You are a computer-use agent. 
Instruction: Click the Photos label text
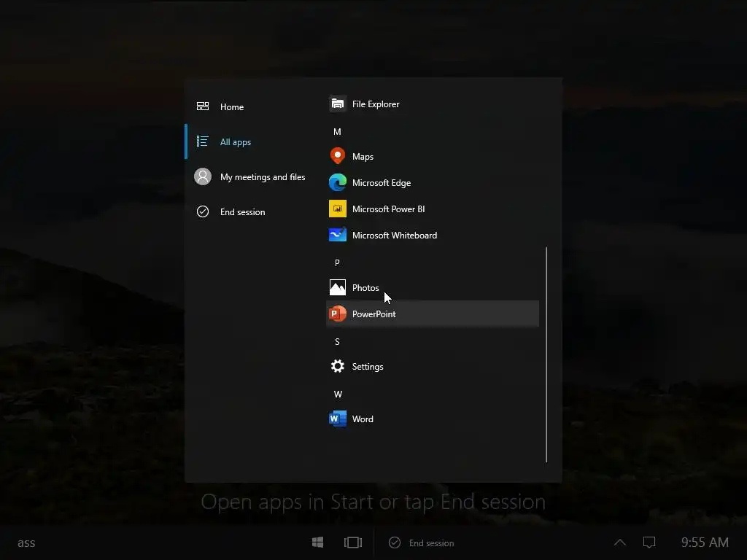point(365,287)
